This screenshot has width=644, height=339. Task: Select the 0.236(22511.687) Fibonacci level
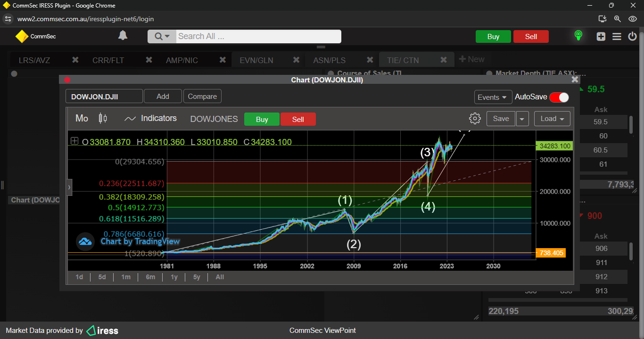pyautogui.click(x=132, y=184)
